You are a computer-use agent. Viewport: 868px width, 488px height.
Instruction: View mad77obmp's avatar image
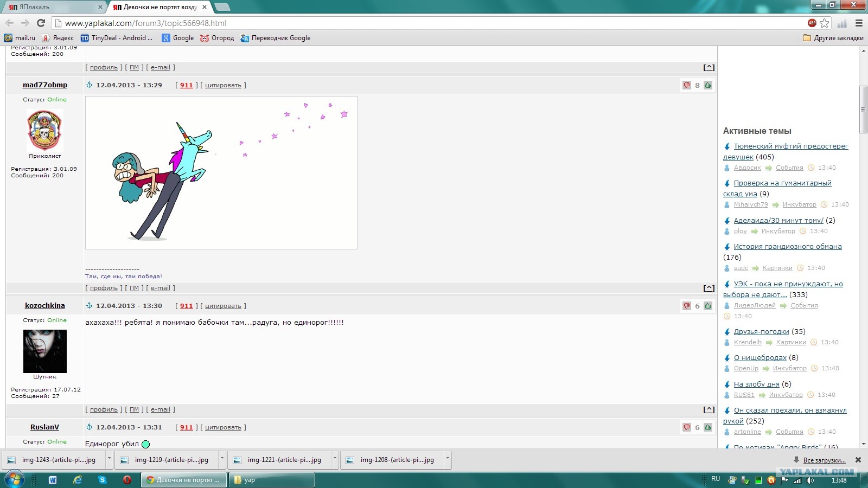coord(45,130)
